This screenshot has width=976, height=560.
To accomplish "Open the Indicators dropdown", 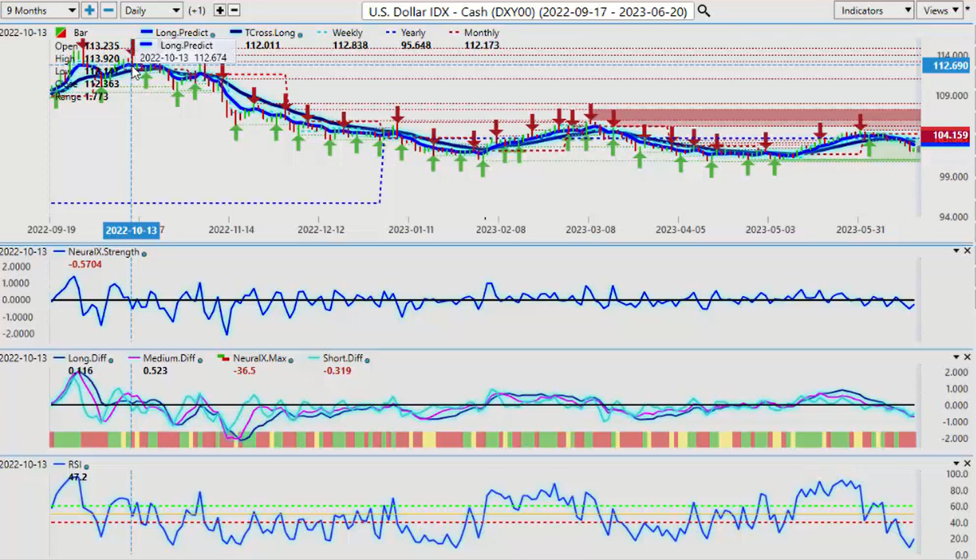I will (x=874, y=10).
